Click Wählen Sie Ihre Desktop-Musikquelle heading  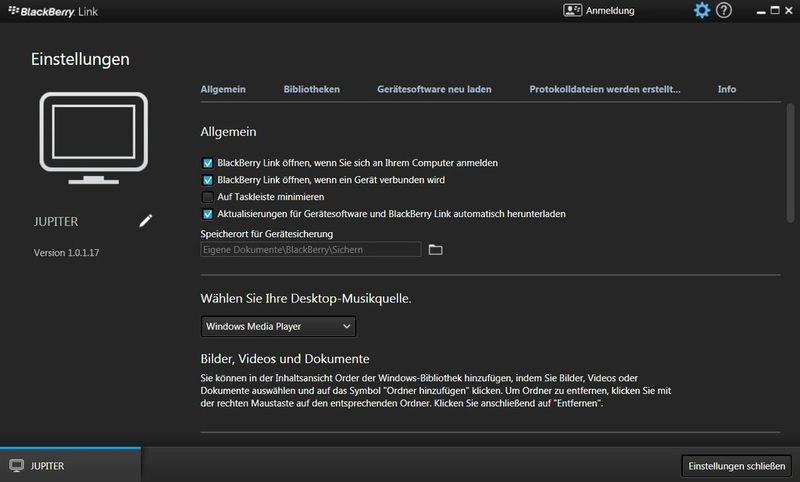tap(306, 299)
